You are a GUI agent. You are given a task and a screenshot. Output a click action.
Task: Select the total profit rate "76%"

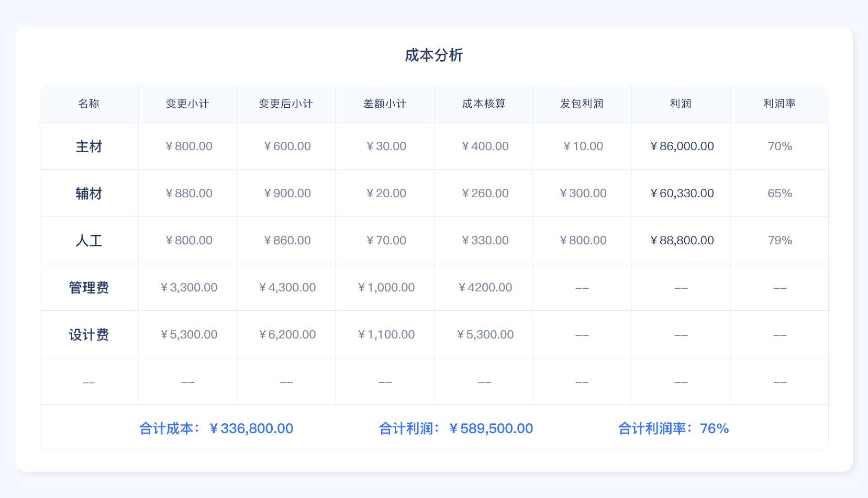pos(715,428)
